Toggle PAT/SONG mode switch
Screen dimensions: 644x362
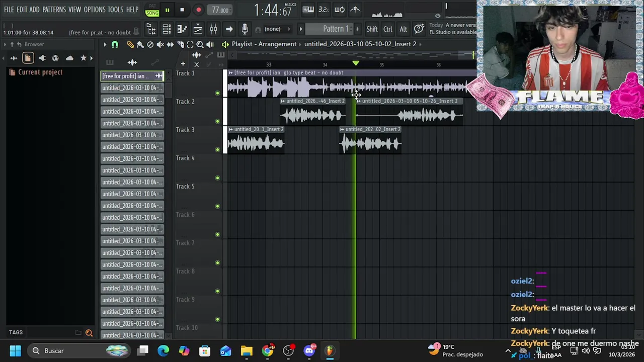[152, 10]
